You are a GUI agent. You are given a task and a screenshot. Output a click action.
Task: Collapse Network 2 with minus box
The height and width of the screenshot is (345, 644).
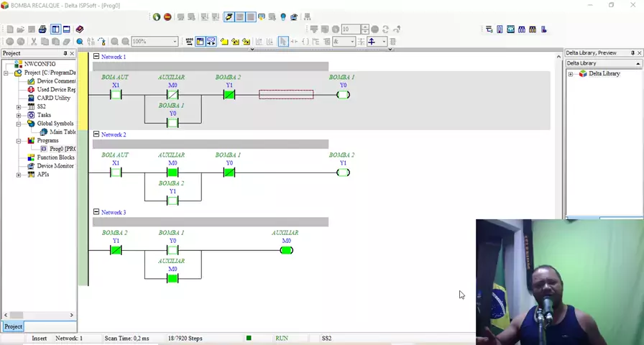coord(96,134)
